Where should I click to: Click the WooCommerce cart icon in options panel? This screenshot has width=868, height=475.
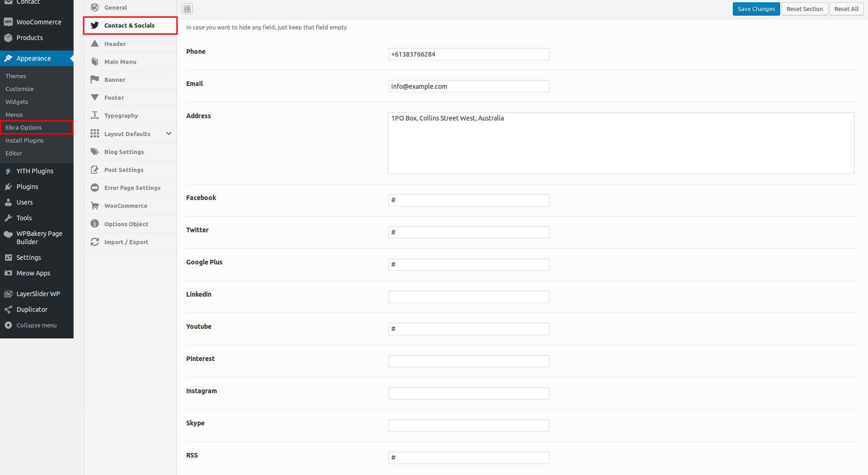click(x=95, y=206)
